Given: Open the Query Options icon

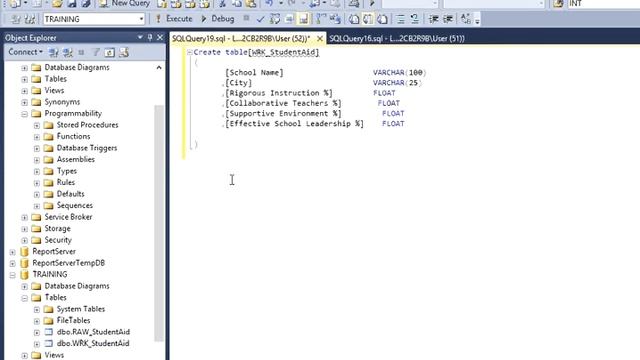Looking at the screenshot, I should (x=289, y=19).
